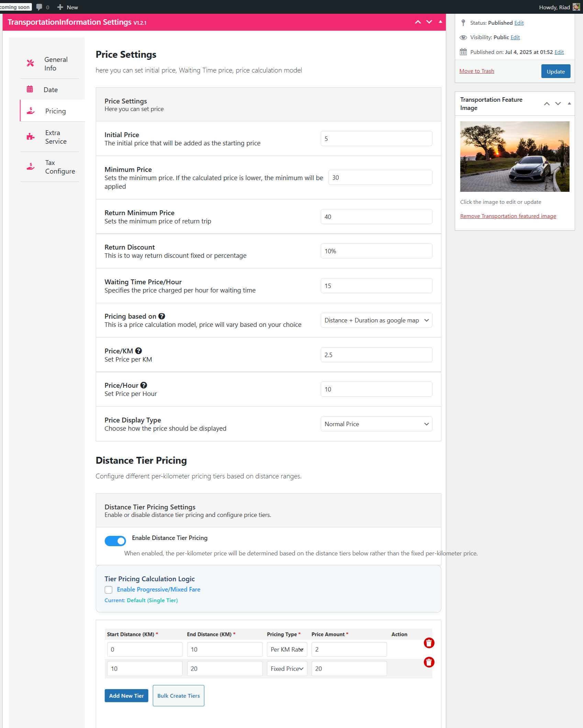
Task: Open the Pricing based on dropdown
Action: pyautogui.click(x=376, y=320)
